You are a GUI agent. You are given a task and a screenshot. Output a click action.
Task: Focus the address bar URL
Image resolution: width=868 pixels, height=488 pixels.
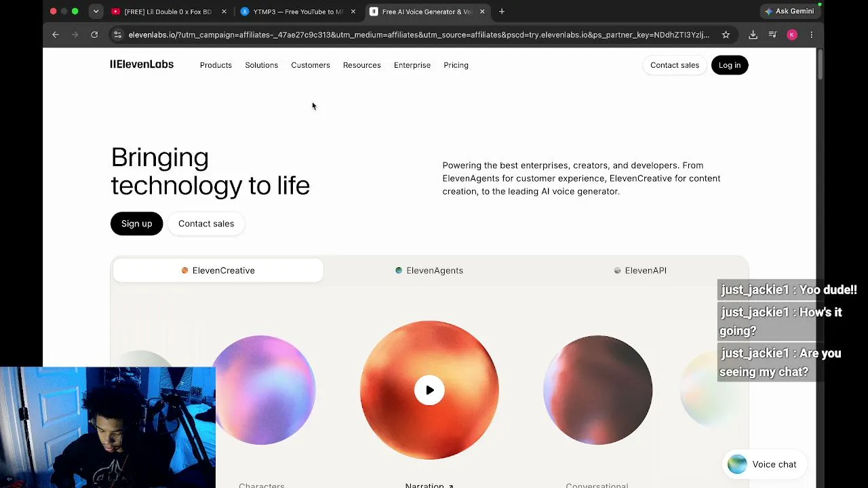(x=418, y=35)
